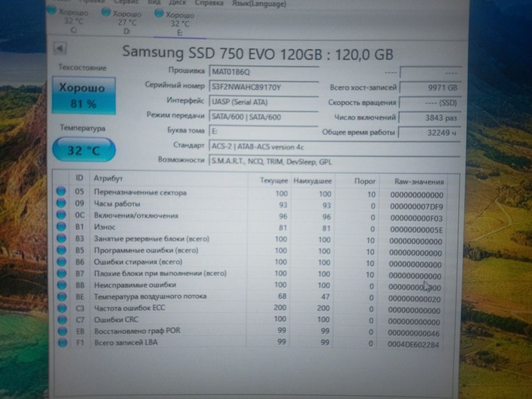Click status circle for attribute BE
Viewport: 532px width, 399px height.
[62, 296]
